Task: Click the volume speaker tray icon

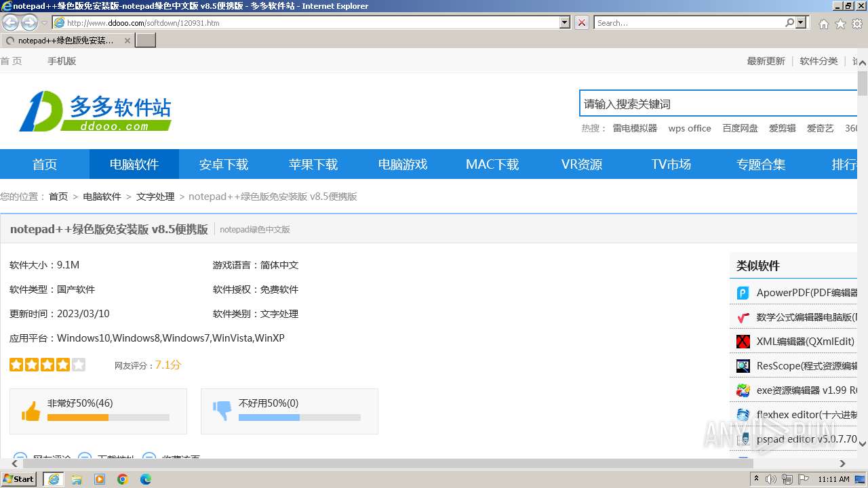Action: point(771,479)
